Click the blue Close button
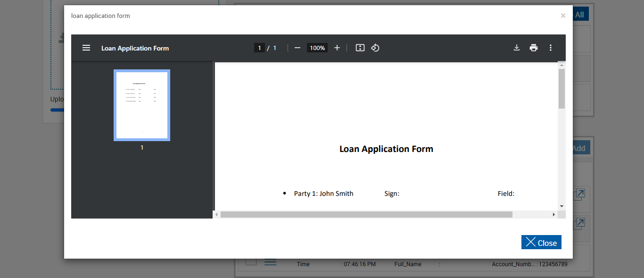 pyautogui.click(x=541, y=242)
